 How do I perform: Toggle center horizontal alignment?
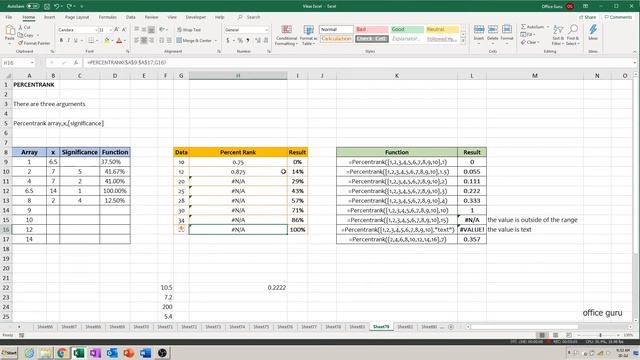click(x=144, y=40)
